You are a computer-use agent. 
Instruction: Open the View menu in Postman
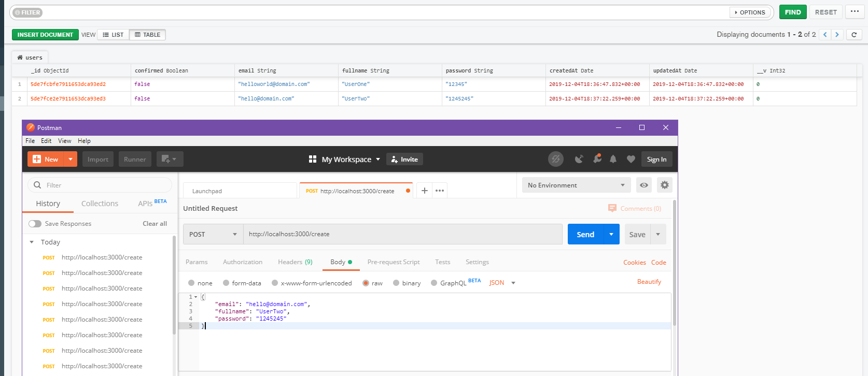pyautogui.click(x=65, y=141)
